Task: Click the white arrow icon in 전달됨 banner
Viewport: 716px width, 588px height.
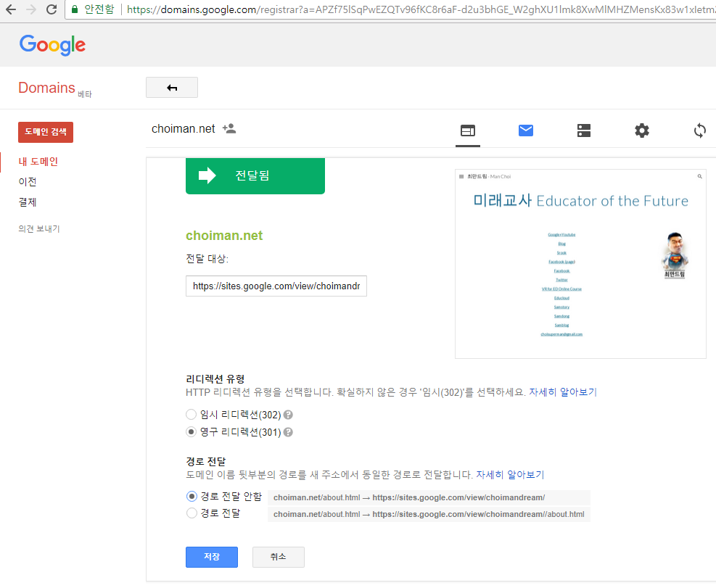Action: tap(207, 175)
